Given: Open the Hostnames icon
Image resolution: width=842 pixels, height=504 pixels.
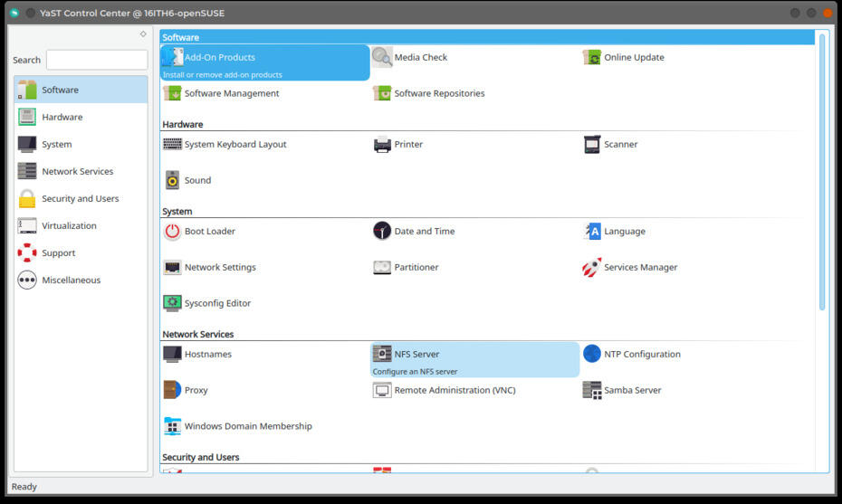Looking at the screenshot, I should [172, 355].
